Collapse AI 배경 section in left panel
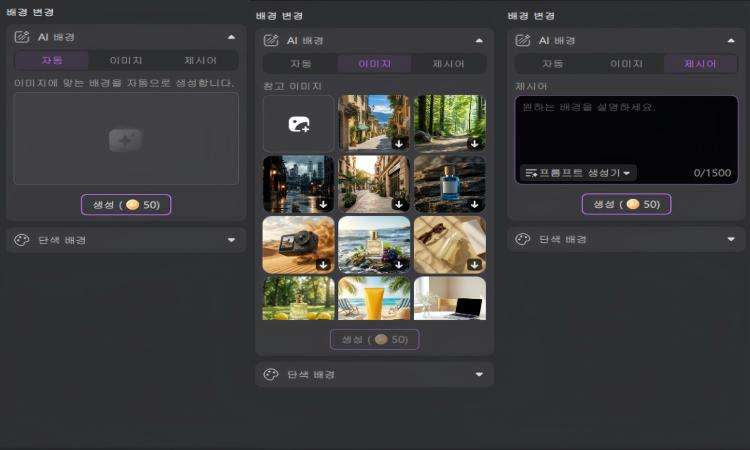Image resolution: width=750 pixels, height=450 pixels. coord(232,37)
